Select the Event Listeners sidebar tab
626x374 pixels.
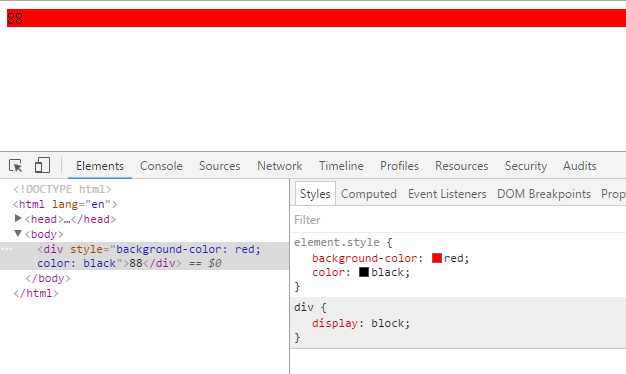tap(447, 194)
